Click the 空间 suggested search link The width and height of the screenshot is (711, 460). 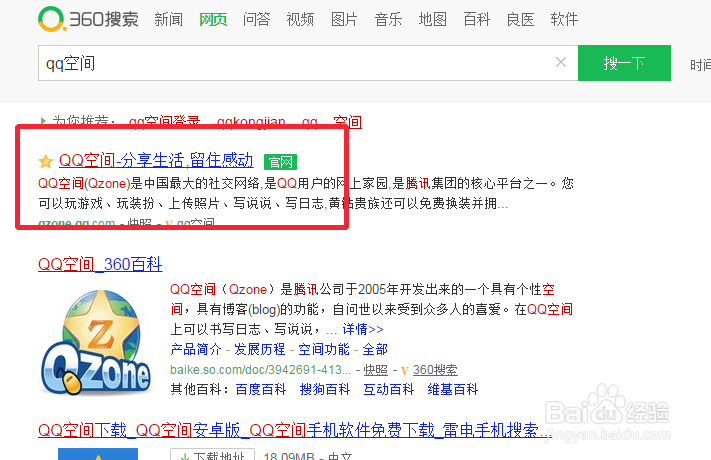347,122
